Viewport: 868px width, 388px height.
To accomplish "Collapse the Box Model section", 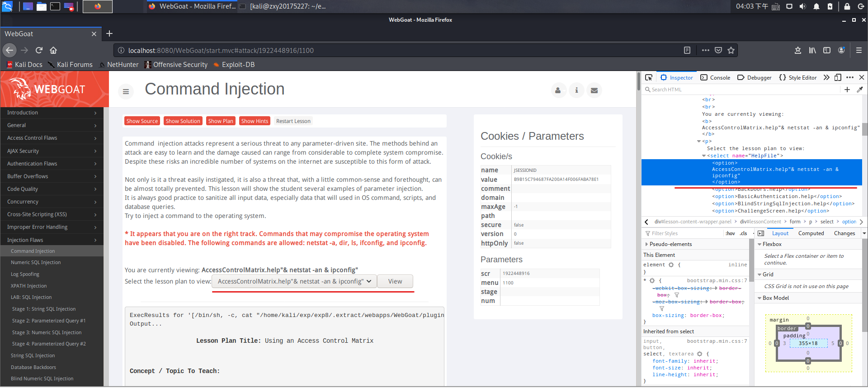I will tap(759, 298).
